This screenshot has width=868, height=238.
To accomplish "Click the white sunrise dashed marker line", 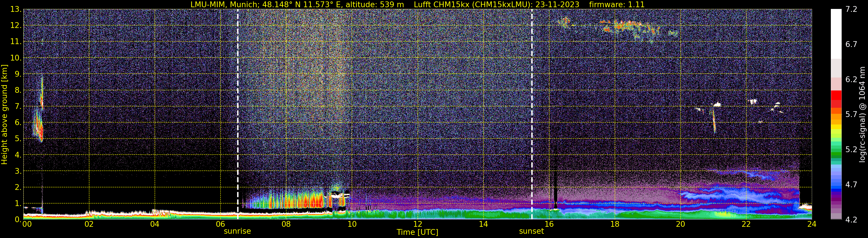I will [x=238, y=115].
